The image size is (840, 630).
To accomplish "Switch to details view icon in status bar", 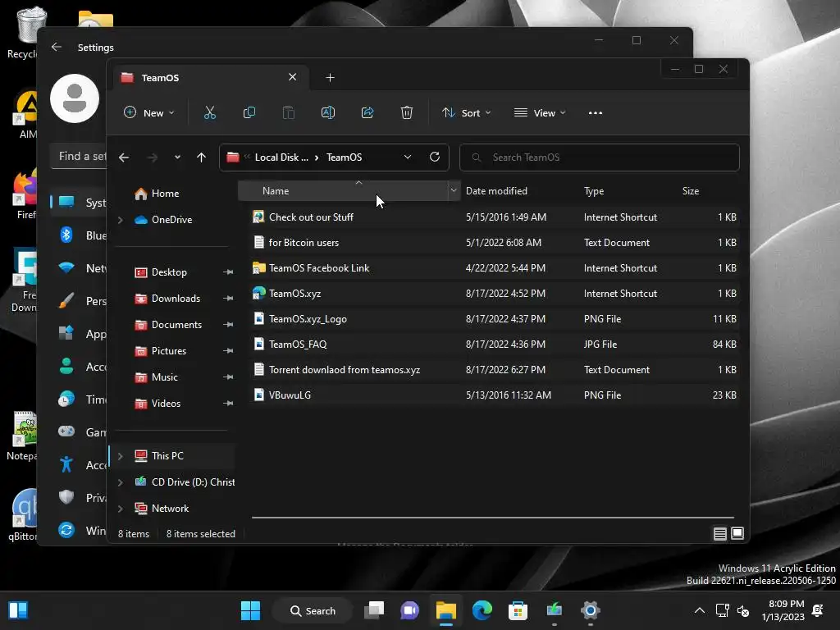I will pos(720,533).
